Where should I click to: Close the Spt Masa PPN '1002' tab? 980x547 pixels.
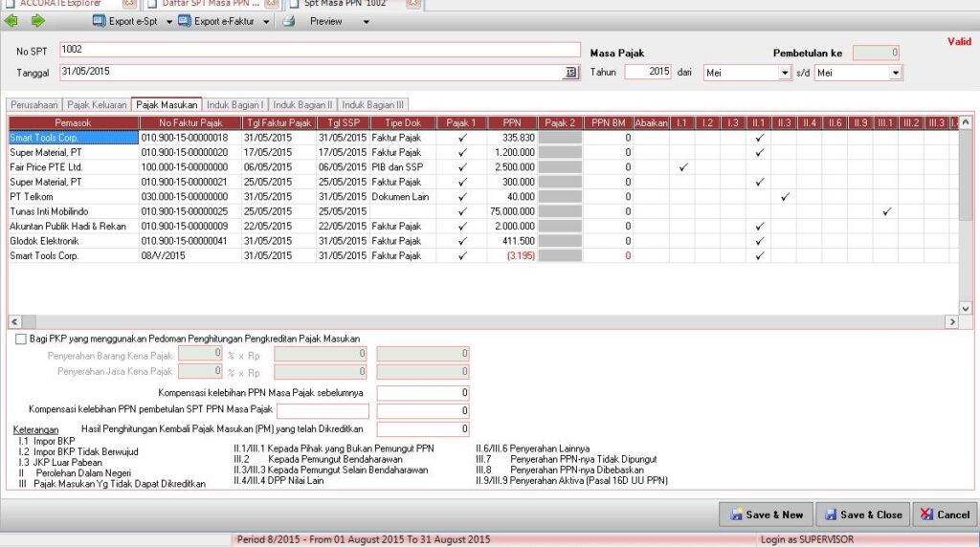click(x=413, y=4)
